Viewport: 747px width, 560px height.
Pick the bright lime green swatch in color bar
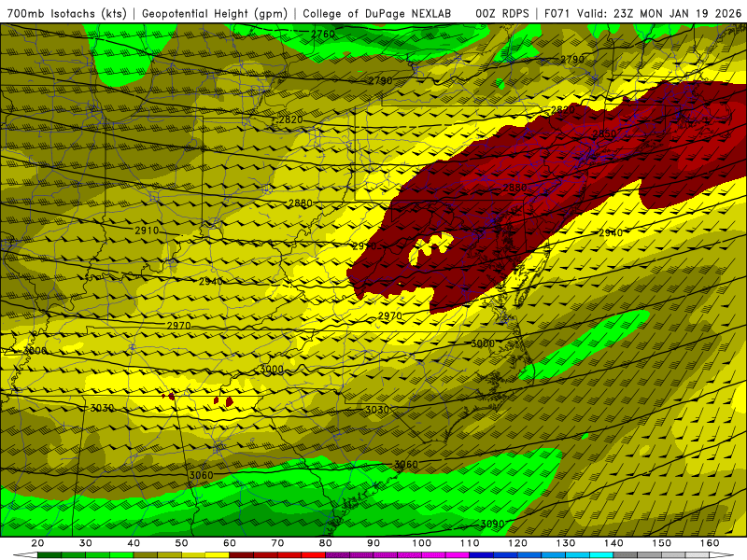pyautogui.click(x=121, y=554)
